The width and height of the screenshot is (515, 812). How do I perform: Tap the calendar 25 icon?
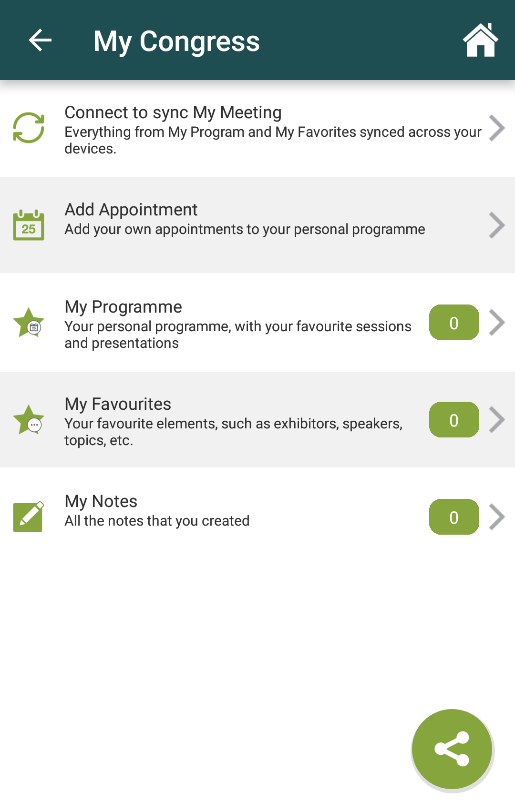click(x=29, y=225)
